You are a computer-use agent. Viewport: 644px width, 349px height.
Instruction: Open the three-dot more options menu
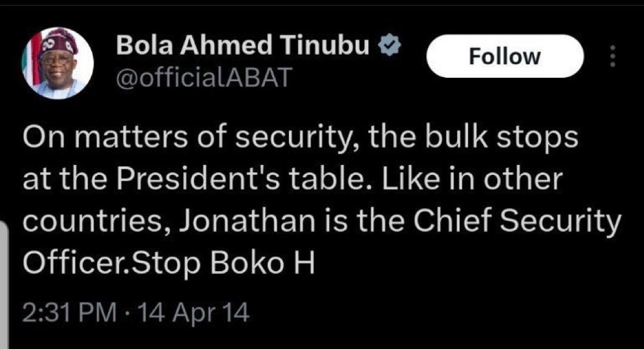point(612,58)
